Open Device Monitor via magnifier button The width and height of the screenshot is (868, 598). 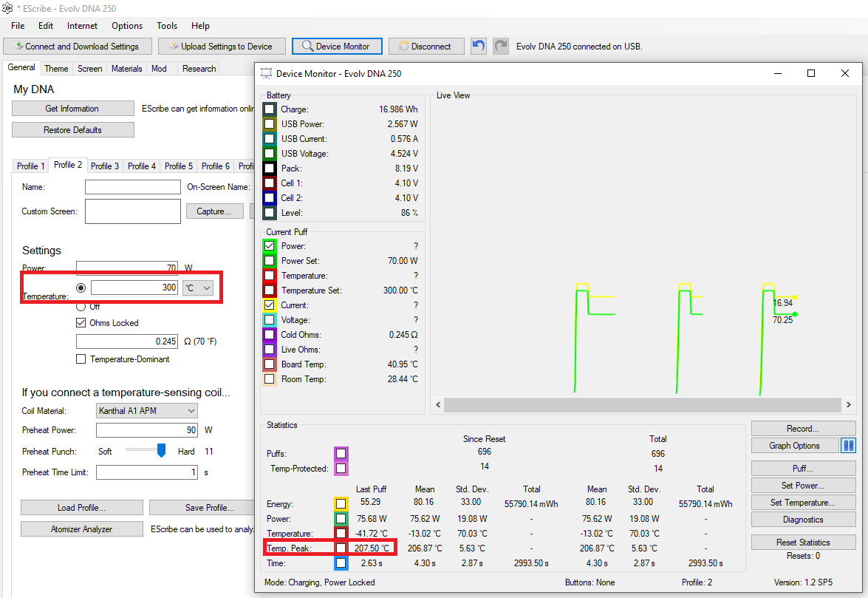click(x=337, y=47)
